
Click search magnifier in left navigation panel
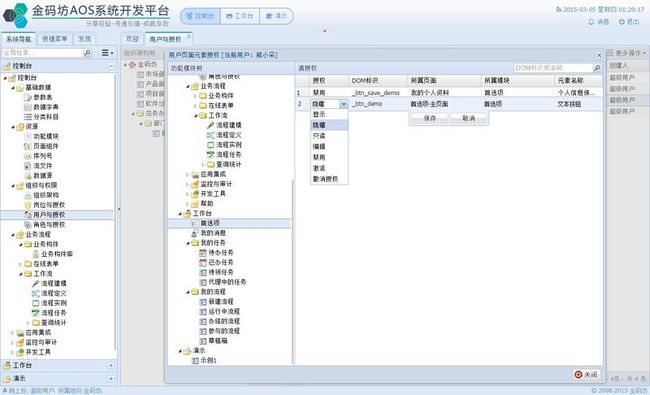[x=87, y=53]
